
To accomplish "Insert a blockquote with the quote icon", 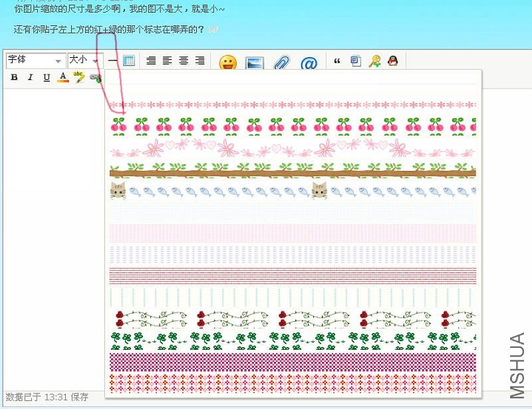I will click(x=338, y=61).
